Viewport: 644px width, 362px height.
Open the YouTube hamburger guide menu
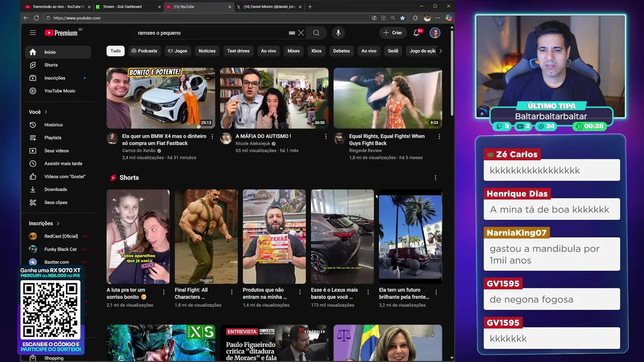[x=33, y=33]
